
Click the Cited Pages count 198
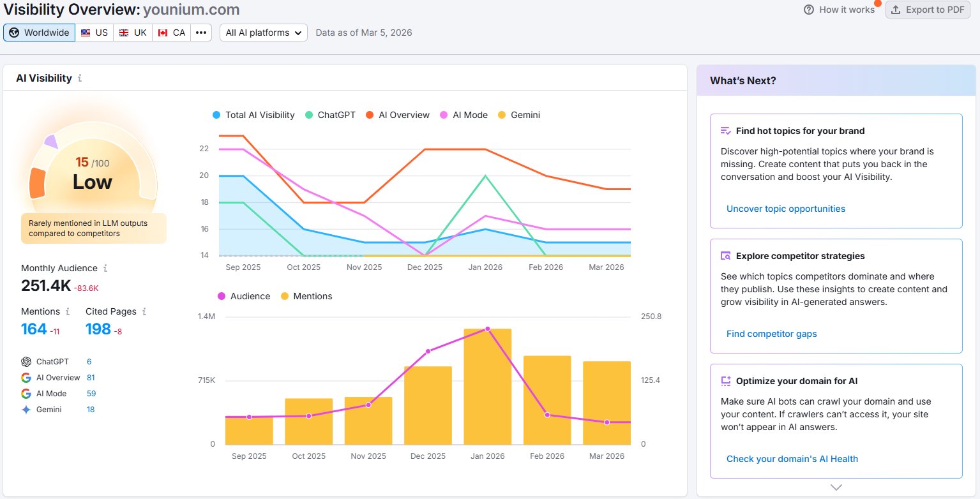[x=98, y=329]
